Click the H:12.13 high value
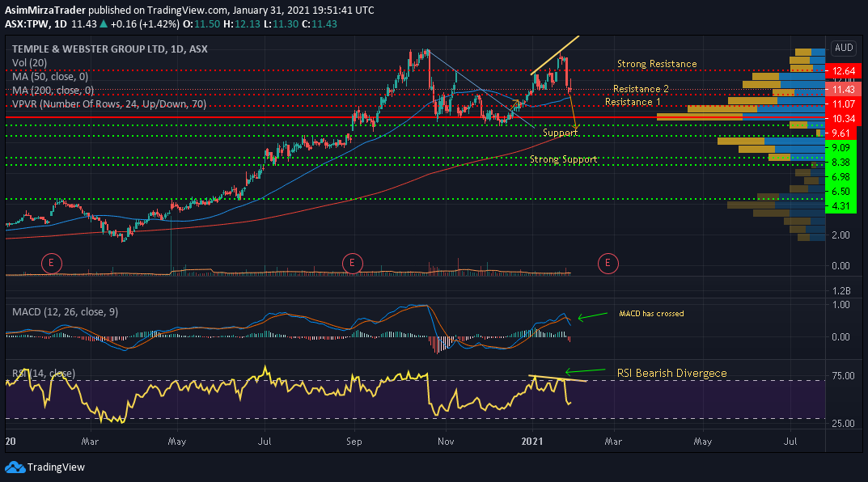Image resolution: width=868 pixels, height=482 pixels. (x=241, y=23)
